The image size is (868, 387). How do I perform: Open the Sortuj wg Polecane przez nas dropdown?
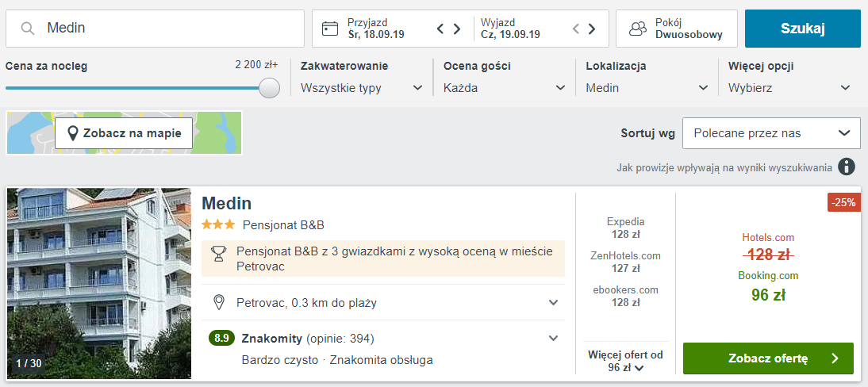[x=772, y=133]
